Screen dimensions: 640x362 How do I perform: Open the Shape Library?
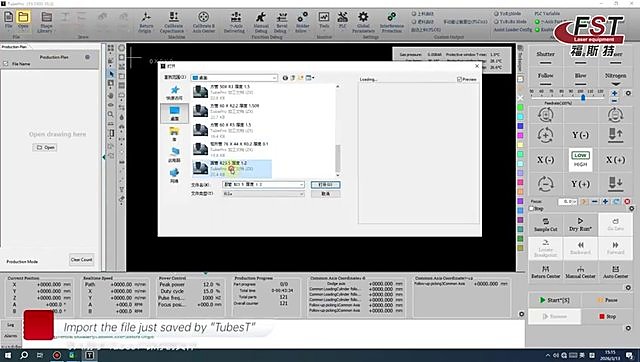pos(46,22)
